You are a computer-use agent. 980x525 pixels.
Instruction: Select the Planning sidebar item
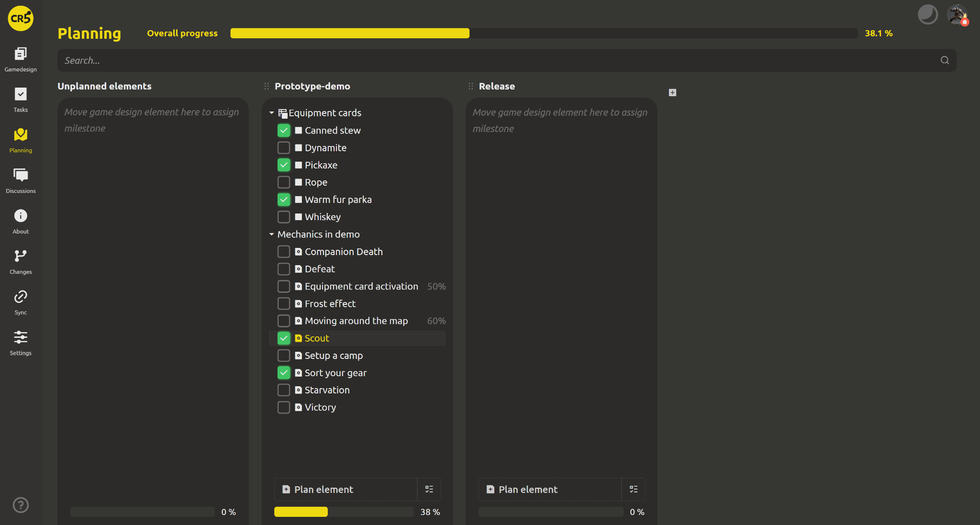[x=21, y=140]
